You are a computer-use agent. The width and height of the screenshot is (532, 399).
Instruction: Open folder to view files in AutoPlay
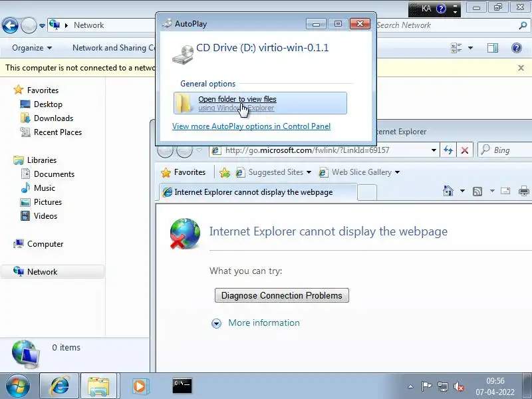click(260, 103)
